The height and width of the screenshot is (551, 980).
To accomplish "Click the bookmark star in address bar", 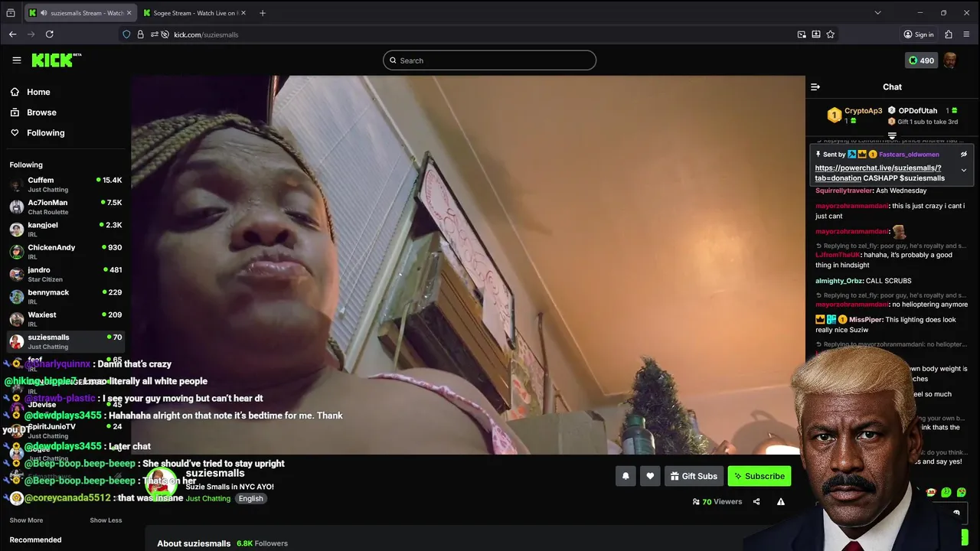I will [x=831, y=34].
